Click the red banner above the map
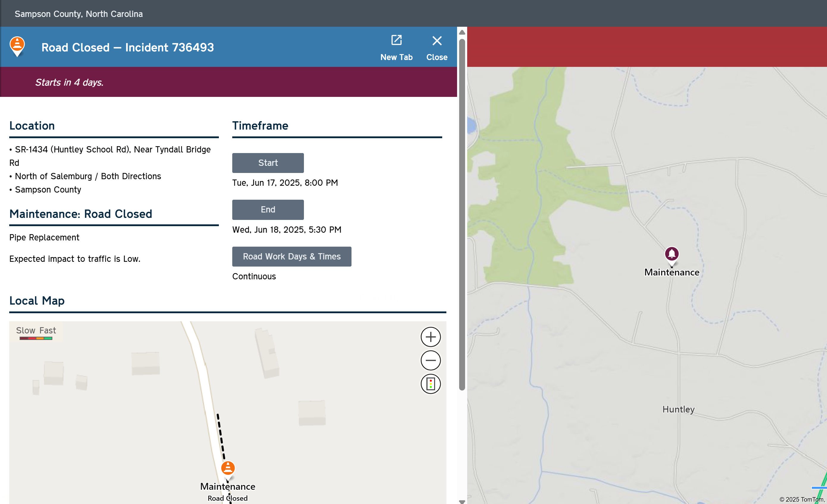827x504 pixels. (646, 47)
